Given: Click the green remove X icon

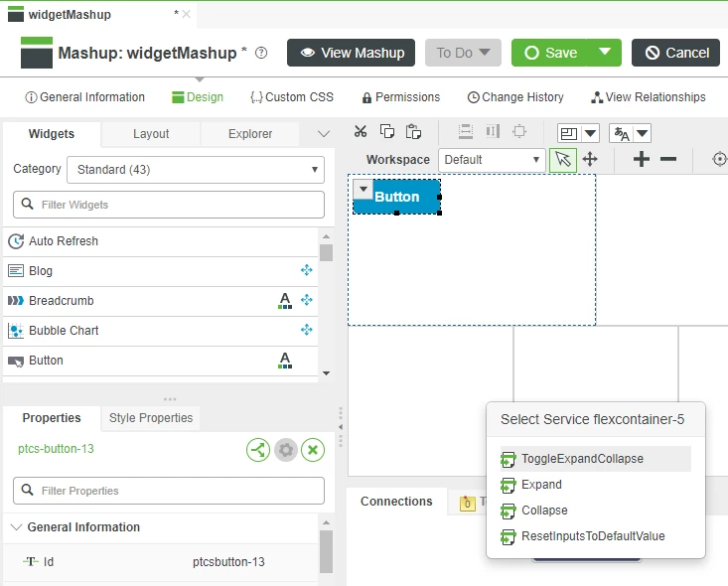Looking at the screenshot, I should point(313,450).
